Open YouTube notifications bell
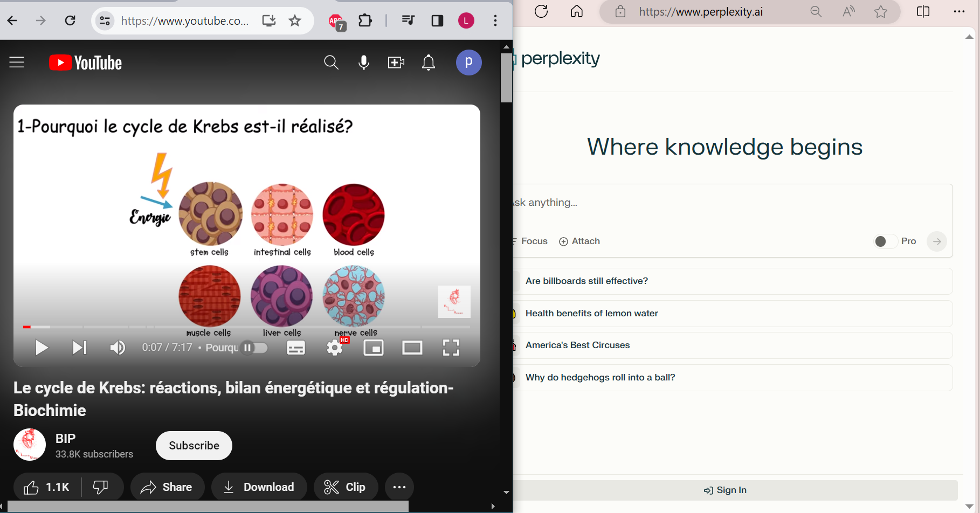980x513 pixels. coord(429,63)
